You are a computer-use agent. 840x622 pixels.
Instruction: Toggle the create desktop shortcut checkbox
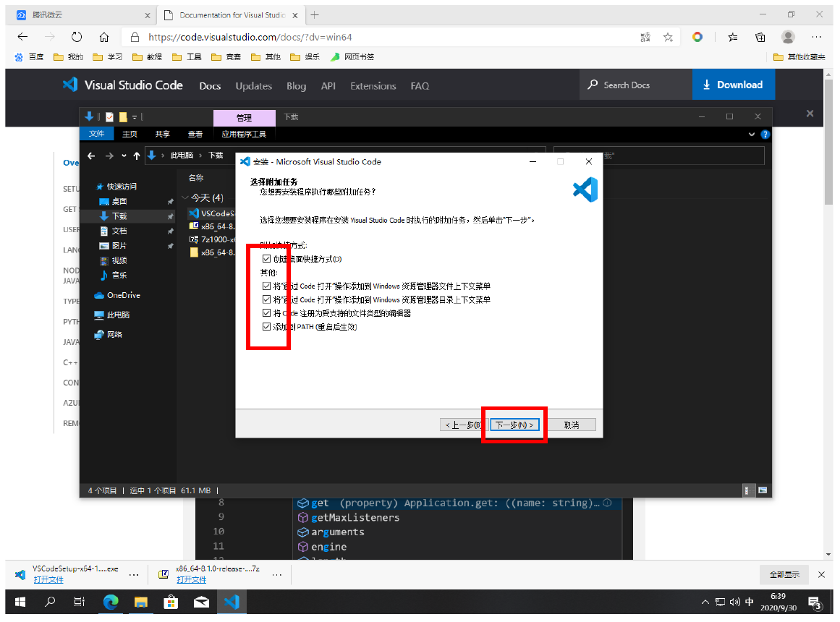tap(267, 259)
